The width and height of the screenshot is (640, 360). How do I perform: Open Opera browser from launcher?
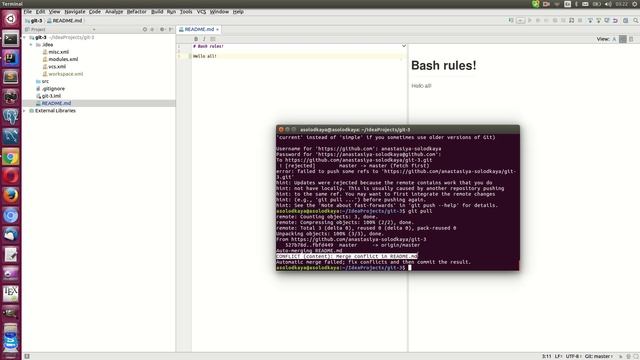tap(11, 176)
